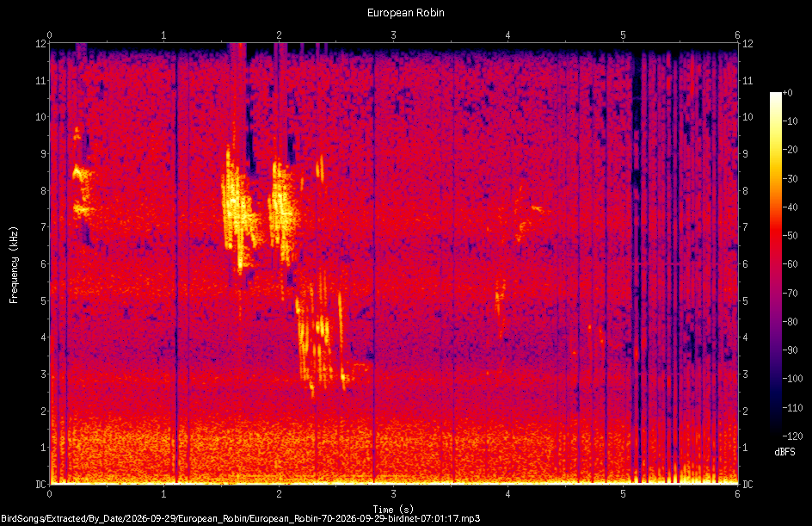Click the Frequency (kHz) axis label
Image resolution: width=812 pixels, height=526 pixels.
pos(14,265)
